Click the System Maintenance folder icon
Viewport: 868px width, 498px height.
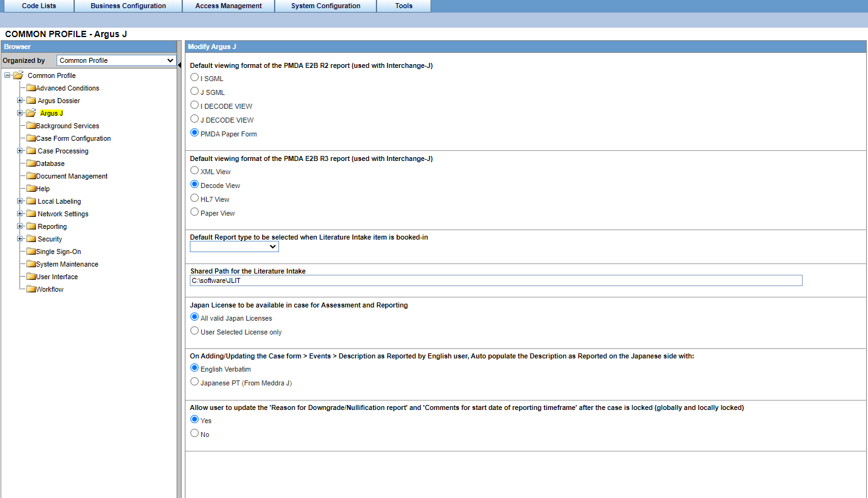31,264
